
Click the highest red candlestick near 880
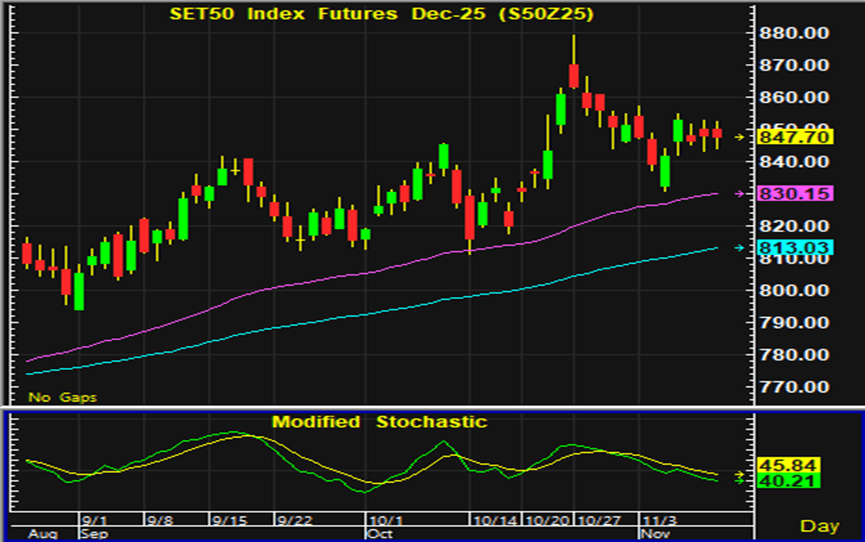[574, 76]
